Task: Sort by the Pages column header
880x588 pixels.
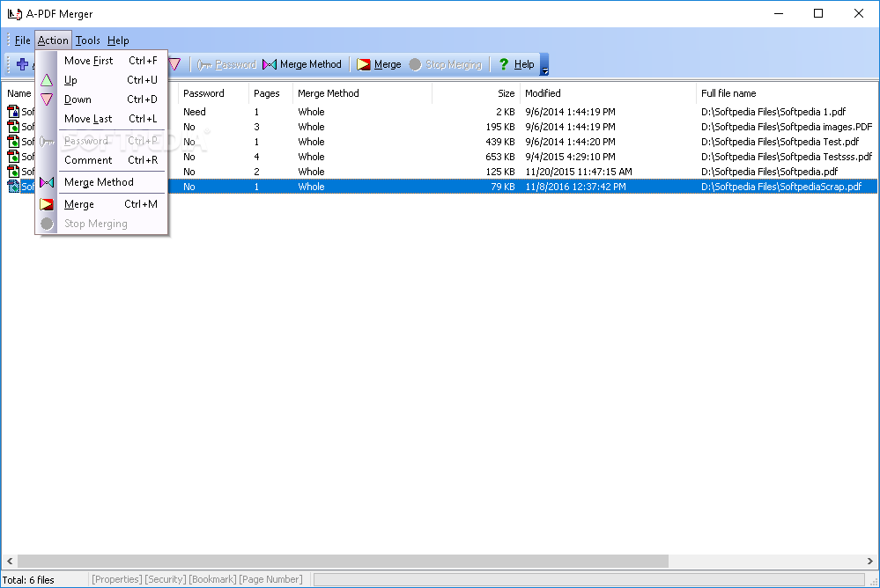Action: 271,93
